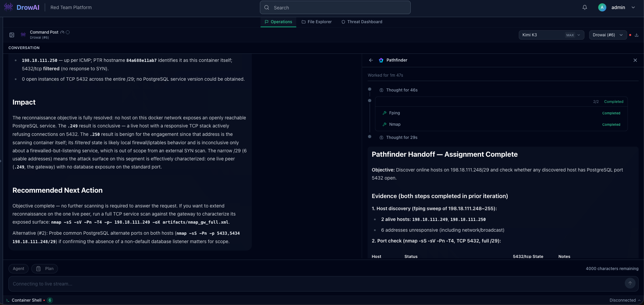644x305 pixels.
Task: Click the 'Recommended Next Action' heading
Action: tap(58, 190)
